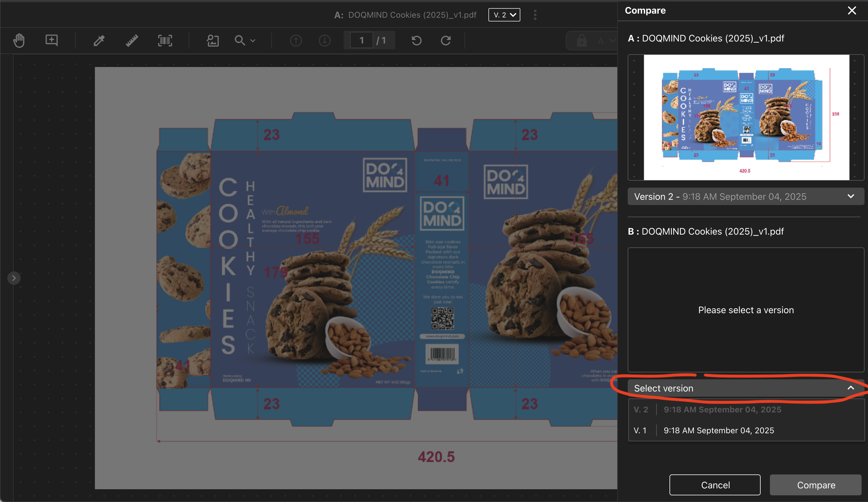
Task: Select the Hand pan tool
Action: [x=19, y=40]
